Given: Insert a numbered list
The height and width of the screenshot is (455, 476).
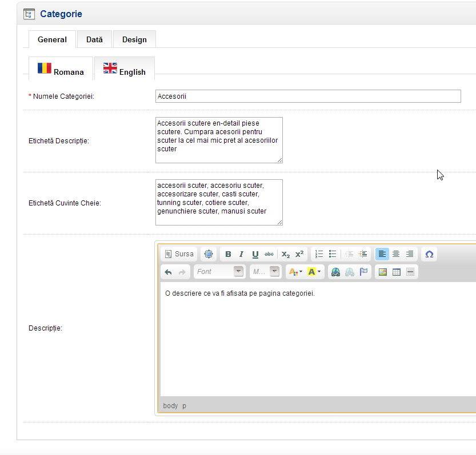Looking at the screenshot, I should (x=319, y=255).
